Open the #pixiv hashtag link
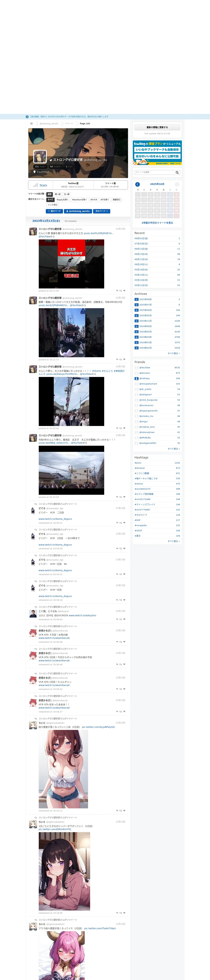The image size is (210, 980). coord(138,463)
